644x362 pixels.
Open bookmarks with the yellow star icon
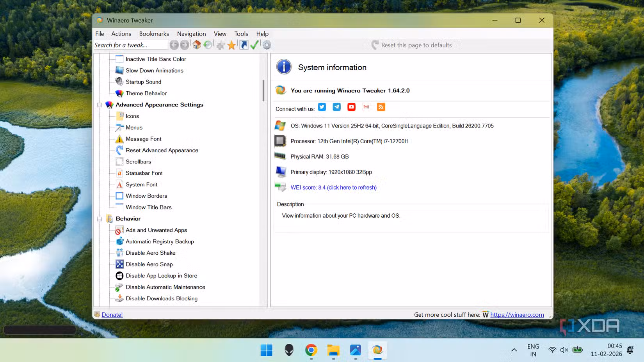pos(232,45)
